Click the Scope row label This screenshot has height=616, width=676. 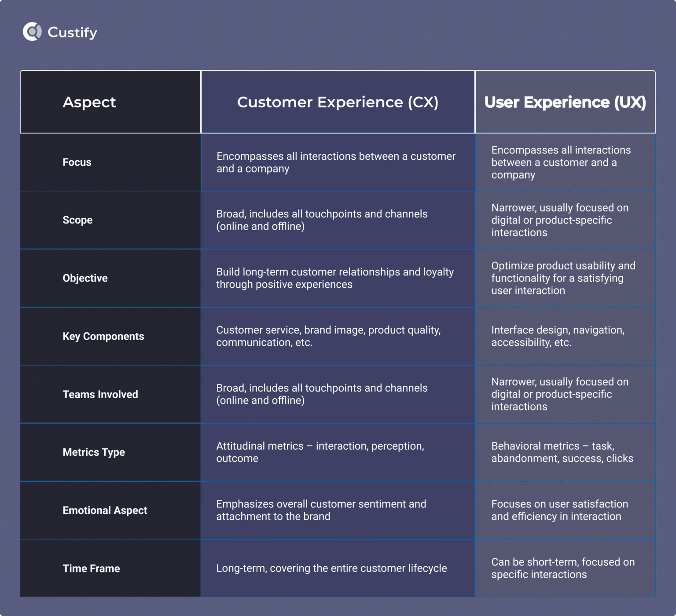[77, 220]
